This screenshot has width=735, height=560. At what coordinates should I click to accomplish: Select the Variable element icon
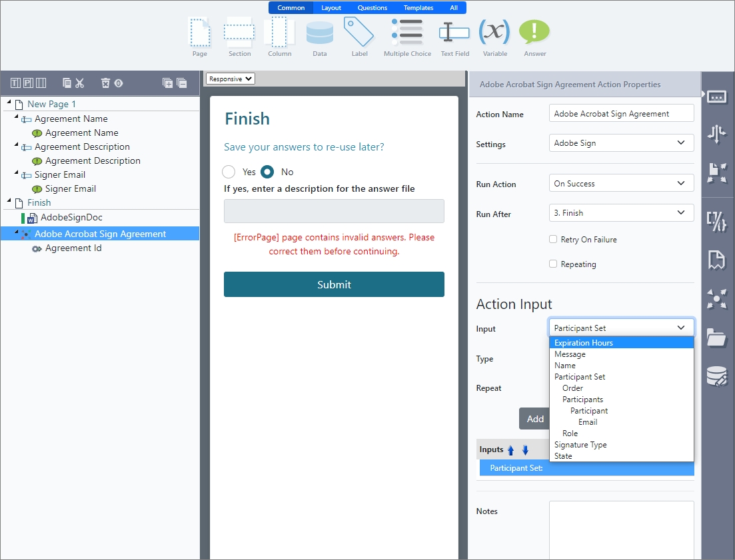click(x=494, y=33)
